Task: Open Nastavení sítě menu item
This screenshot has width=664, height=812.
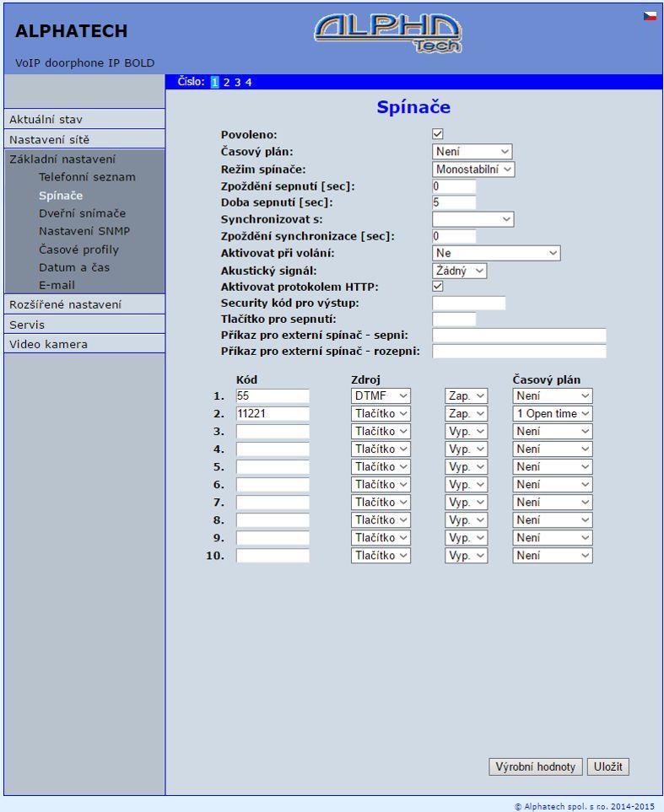Action: coord(84,139)
